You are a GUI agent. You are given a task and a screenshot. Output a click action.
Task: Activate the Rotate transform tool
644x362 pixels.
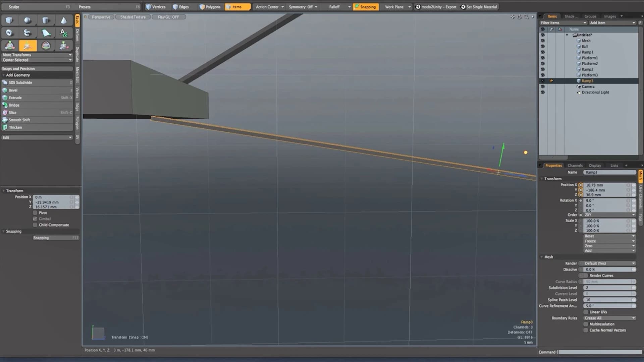[46, 45]
